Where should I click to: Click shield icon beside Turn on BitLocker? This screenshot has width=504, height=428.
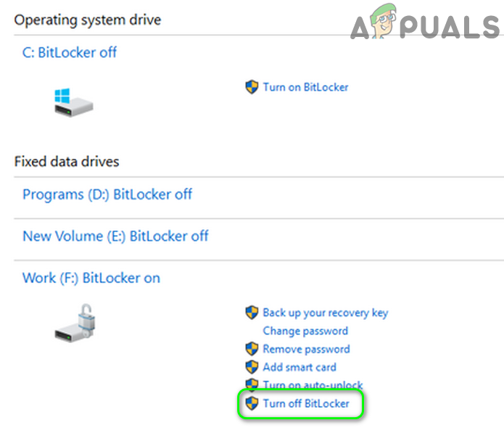pyautogui.click(x=252, y=87)
